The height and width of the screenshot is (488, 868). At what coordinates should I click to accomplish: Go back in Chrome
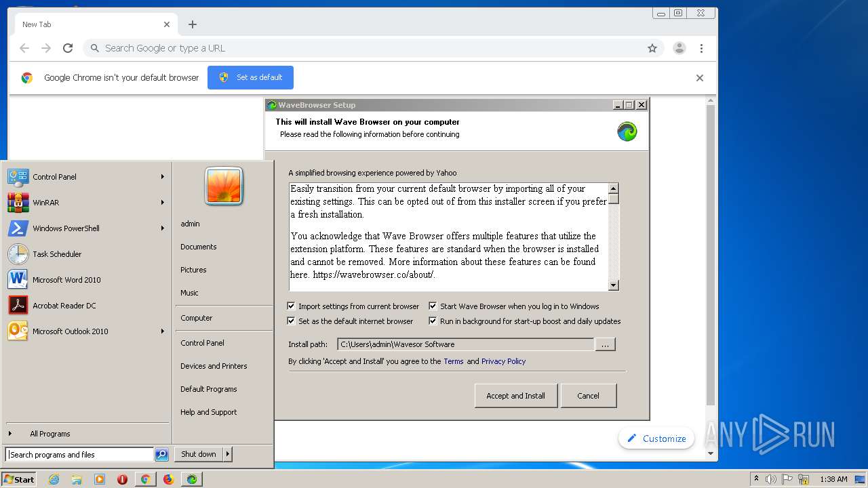[24, 48]
